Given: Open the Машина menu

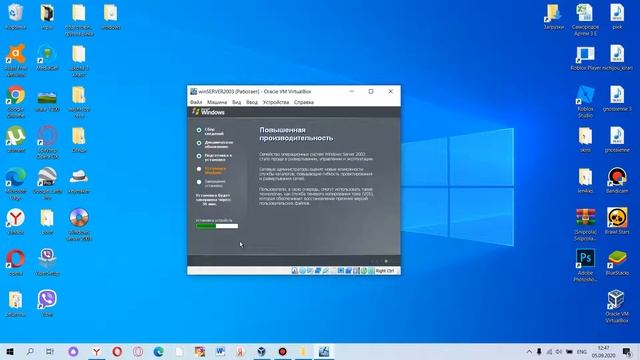Looking at the screenshot, I should click(217, 102).
